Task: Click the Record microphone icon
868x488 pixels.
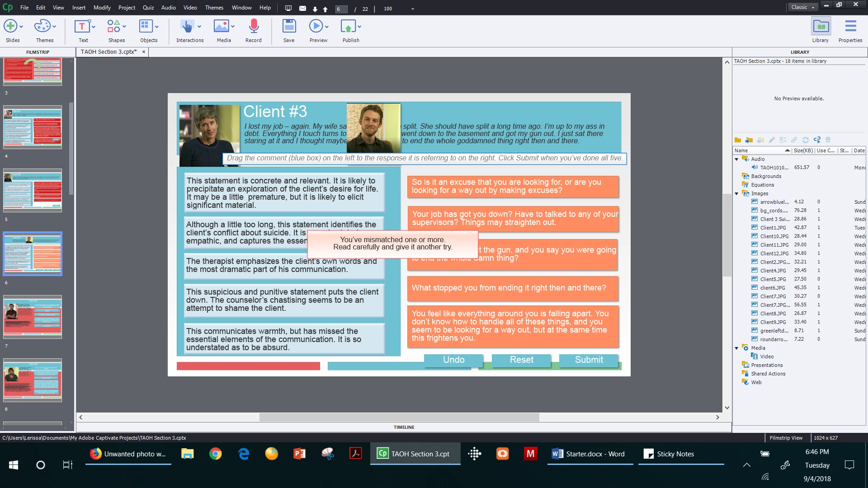Action: point(254,27)
